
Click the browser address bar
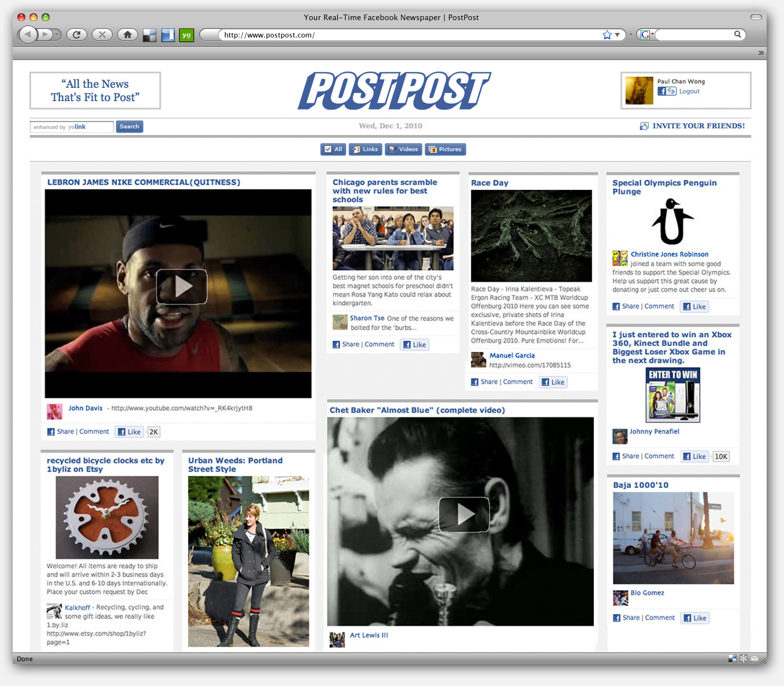tap(410, 35)
